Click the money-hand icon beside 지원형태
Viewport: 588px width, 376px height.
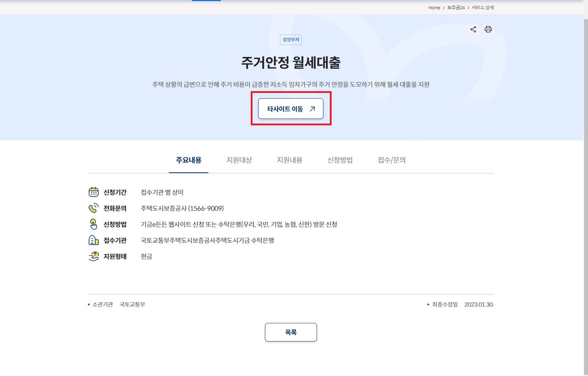[x=93, y=256]
